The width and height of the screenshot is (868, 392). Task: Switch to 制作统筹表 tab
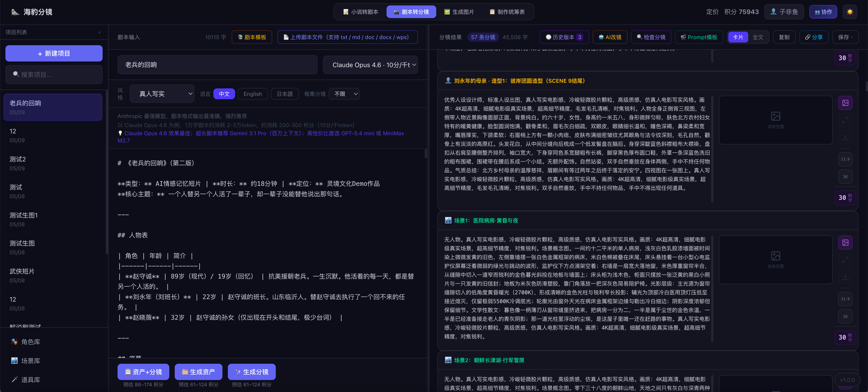[x=507, y=12]
